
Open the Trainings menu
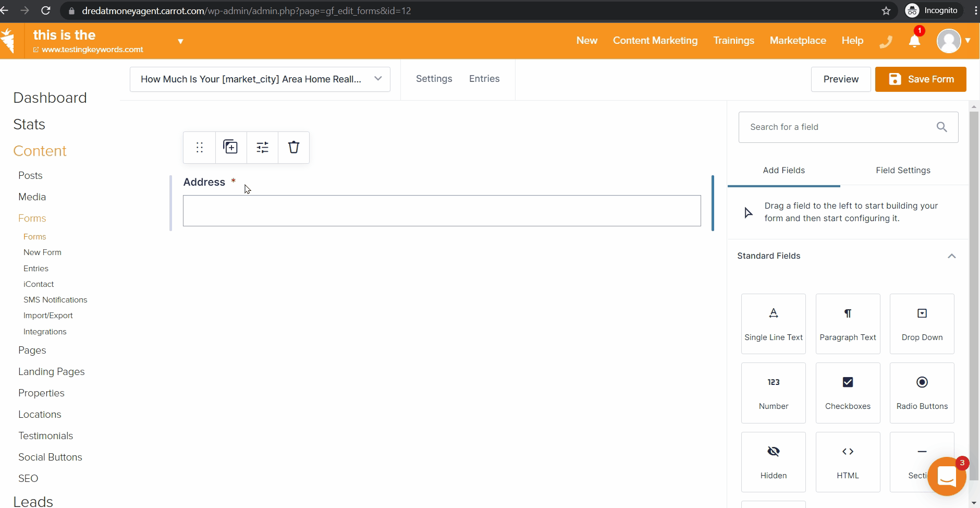pos(733,41)
